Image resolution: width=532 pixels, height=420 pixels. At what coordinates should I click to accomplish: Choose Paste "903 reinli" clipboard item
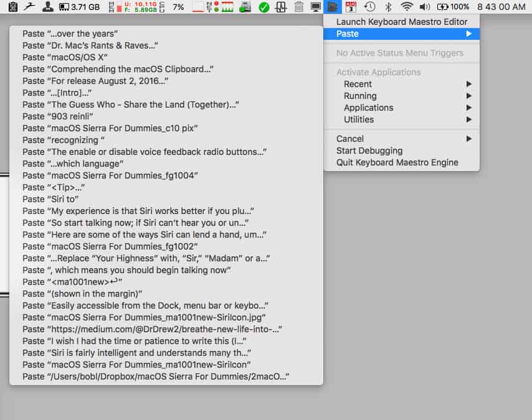[58, 116]
